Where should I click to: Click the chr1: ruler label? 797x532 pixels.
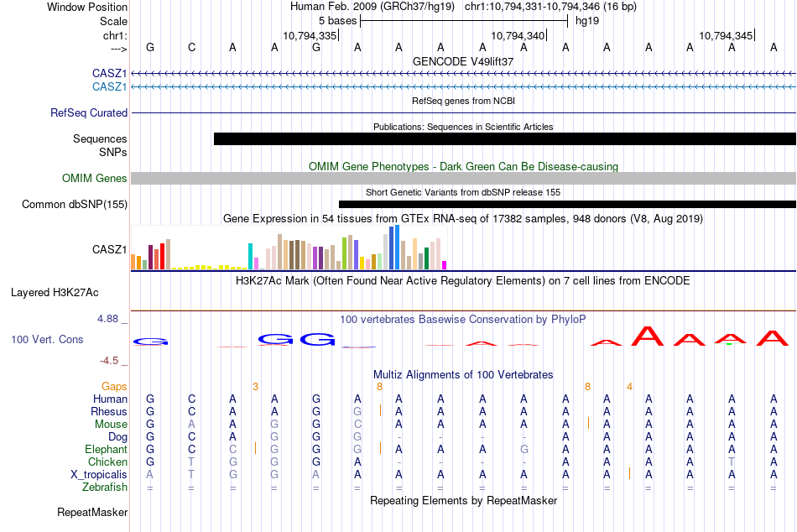pyautogui.click(x=115, y=35)
